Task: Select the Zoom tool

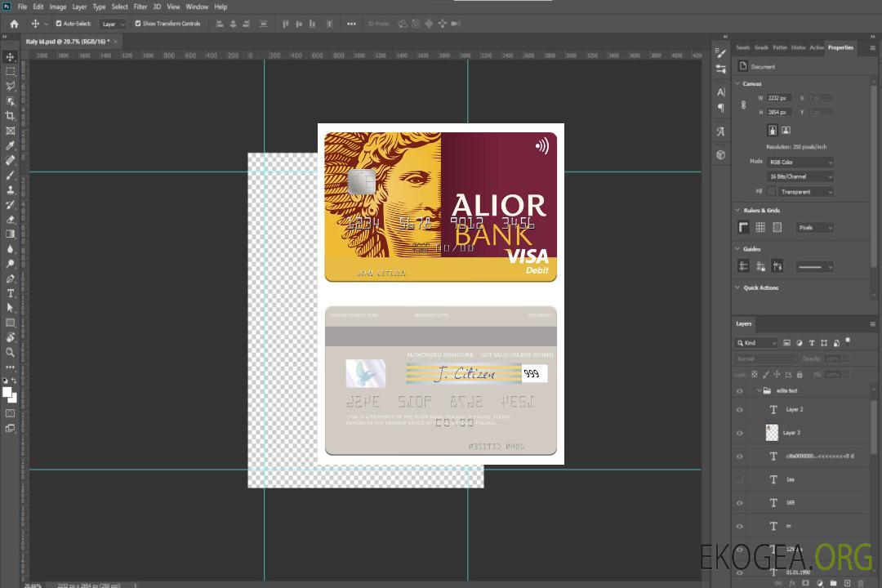Action: point(10,352)
